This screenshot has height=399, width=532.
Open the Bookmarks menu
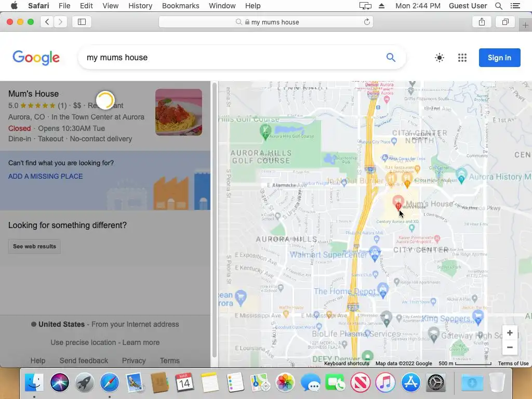(180, 6)
